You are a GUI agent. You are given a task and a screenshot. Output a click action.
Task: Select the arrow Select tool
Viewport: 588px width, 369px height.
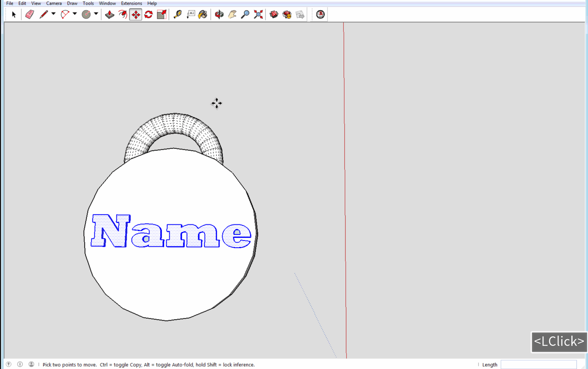pyautogui.click(x=14, y=15)
